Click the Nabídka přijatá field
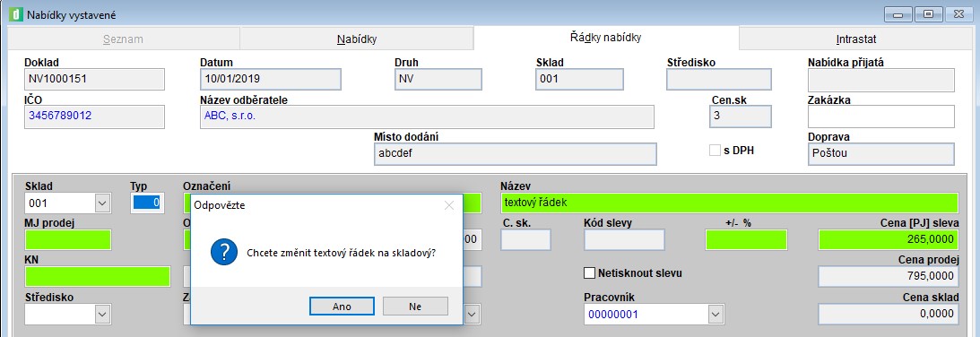Screen dimensions: 980x337 pyautogui.click(x=881, y=80)
